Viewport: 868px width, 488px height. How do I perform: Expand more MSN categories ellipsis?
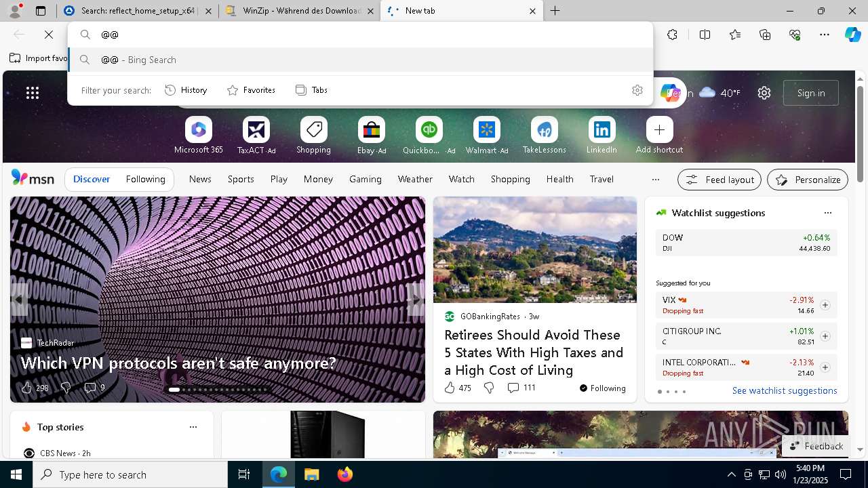(655, 180)
